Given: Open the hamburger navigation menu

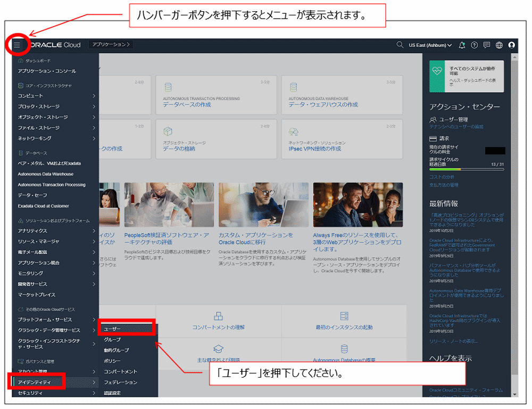Looking at the screenshot, I should [x=18, y=45].
